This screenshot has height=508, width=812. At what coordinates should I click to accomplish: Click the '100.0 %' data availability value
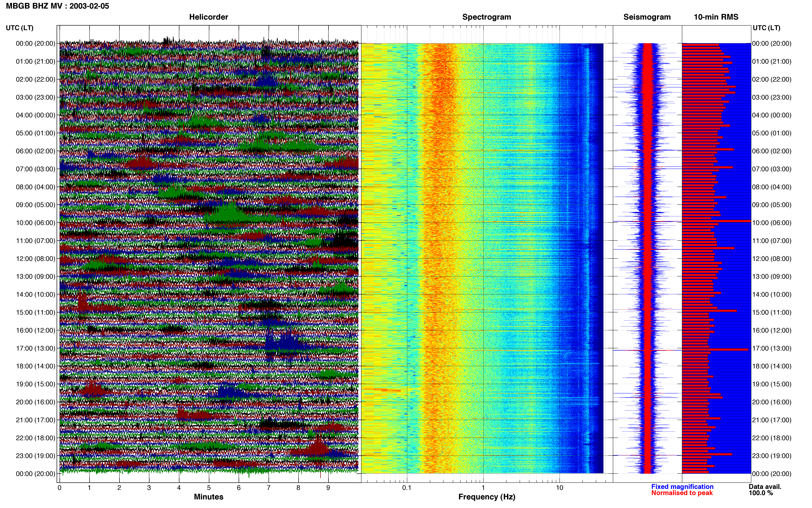coord(761,493)
